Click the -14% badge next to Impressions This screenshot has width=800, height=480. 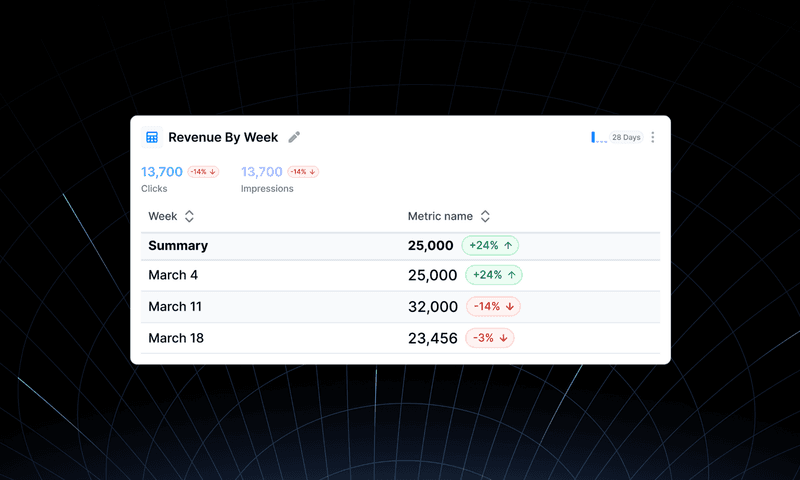[x=303, y=172]
